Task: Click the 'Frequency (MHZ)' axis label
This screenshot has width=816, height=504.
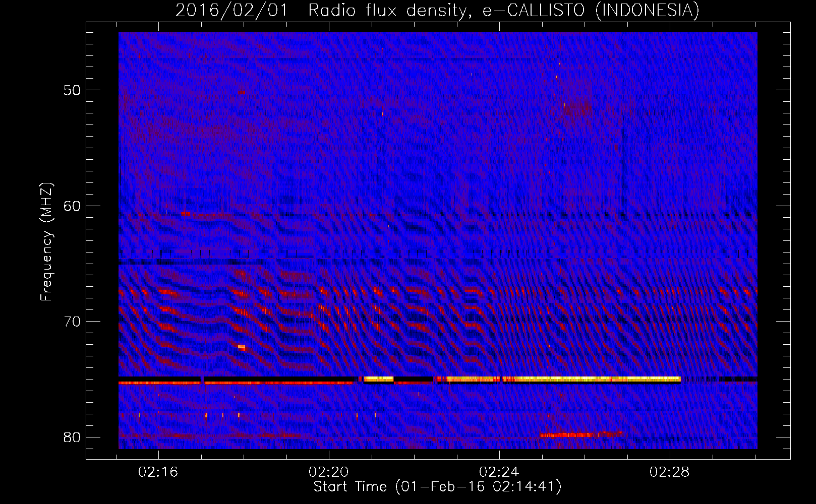Action: (46, 242)
